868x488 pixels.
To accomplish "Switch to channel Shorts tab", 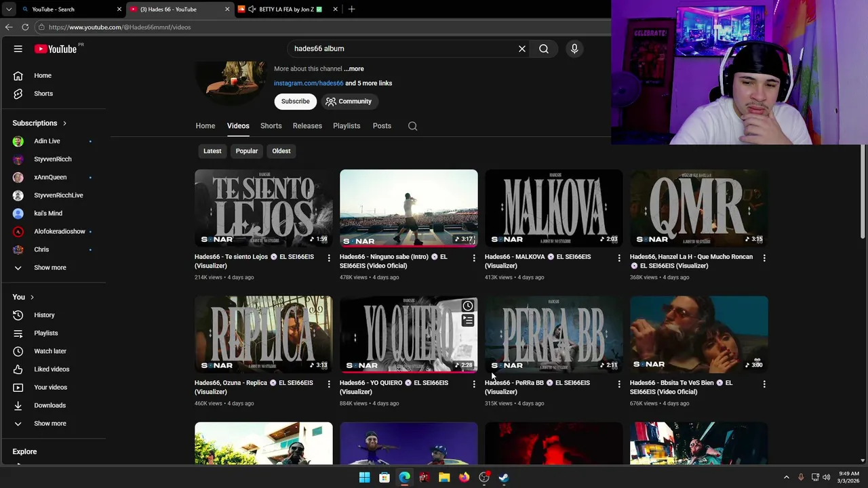I will 271,126.
